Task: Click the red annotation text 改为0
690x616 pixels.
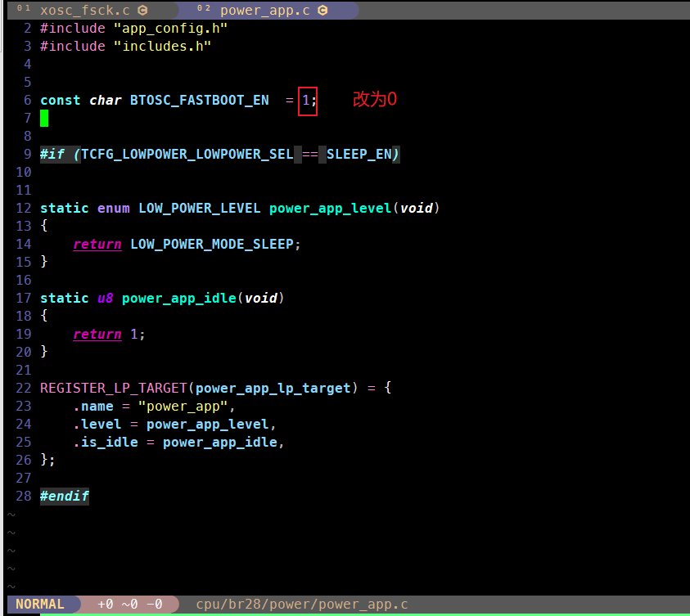Action: [x=375, y=99]
